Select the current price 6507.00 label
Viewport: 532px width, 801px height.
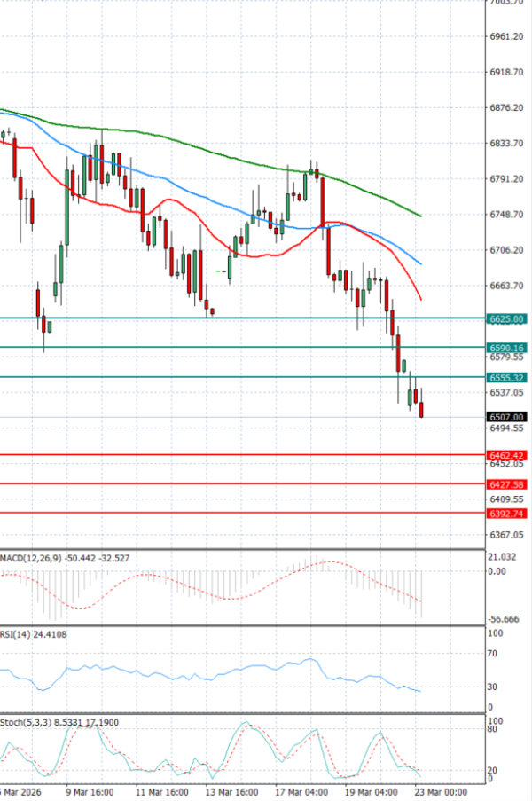(507, 417)
